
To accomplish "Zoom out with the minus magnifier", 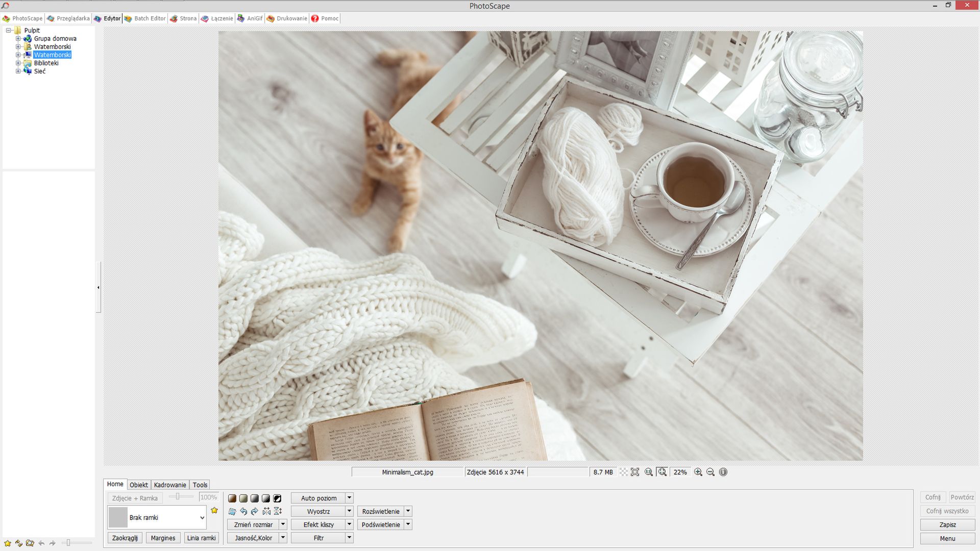I will [x=710, y=472].
